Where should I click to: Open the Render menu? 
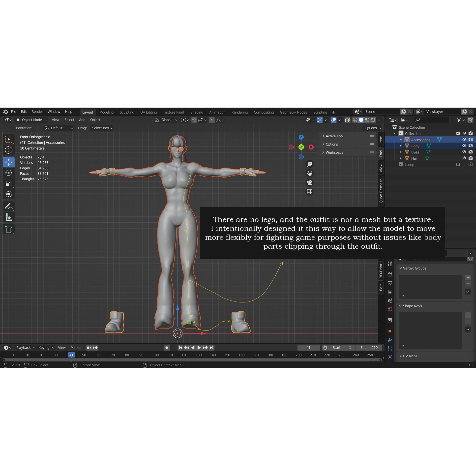(37, 112)
